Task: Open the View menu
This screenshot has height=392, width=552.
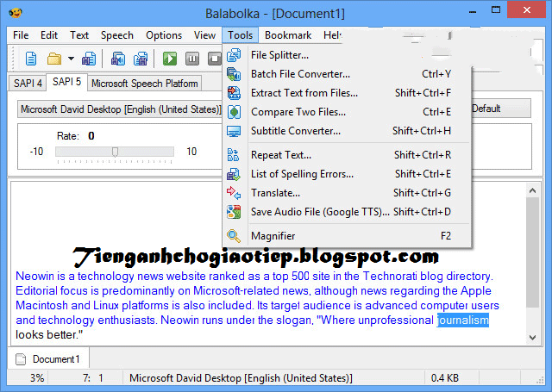Action: (204, 35)
